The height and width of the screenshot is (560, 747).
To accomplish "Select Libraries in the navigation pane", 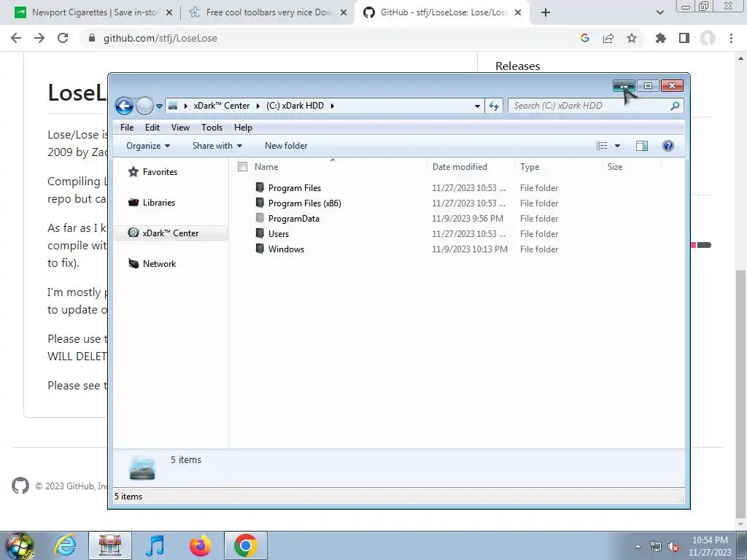I will (158, 203).
